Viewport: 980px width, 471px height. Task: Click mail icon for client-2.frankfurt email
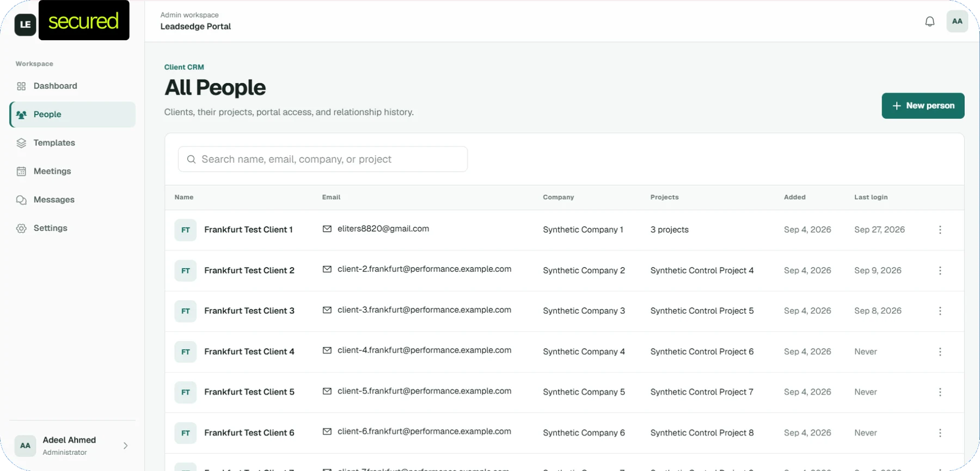point(327,269)
